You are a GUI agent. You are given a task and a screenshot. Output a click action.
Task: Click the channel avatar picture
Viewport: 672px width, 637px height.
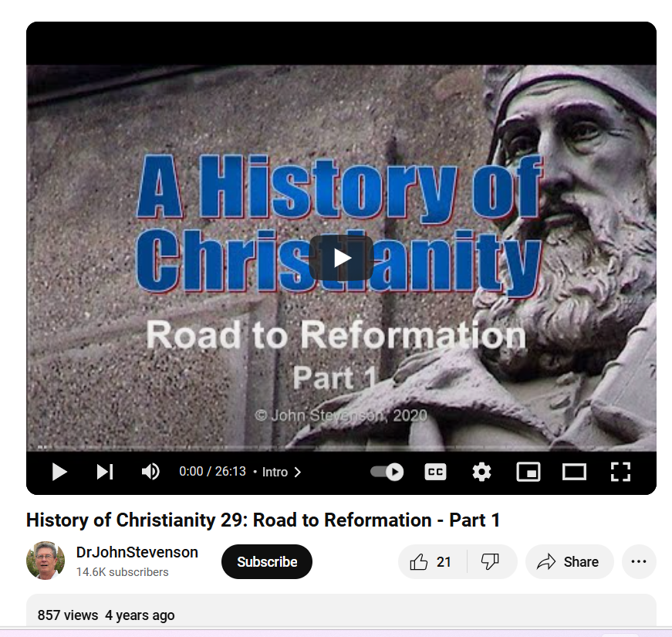point(46,561)
